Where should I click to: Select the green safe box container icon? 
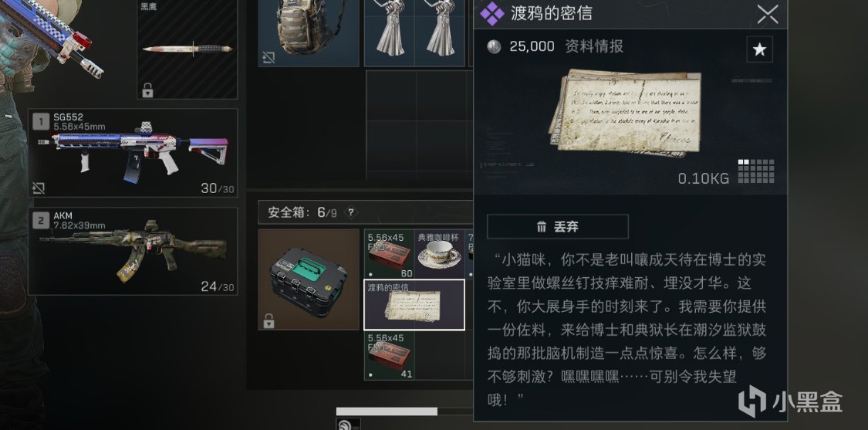click(x=309, y=279)
